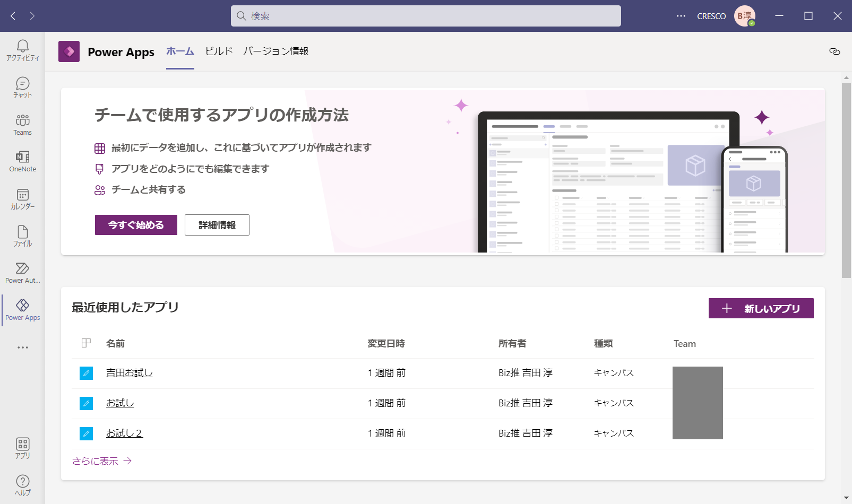
Task: Click the scrollbar down arrow
Action: pyautogui.click(x=846, y=498)
